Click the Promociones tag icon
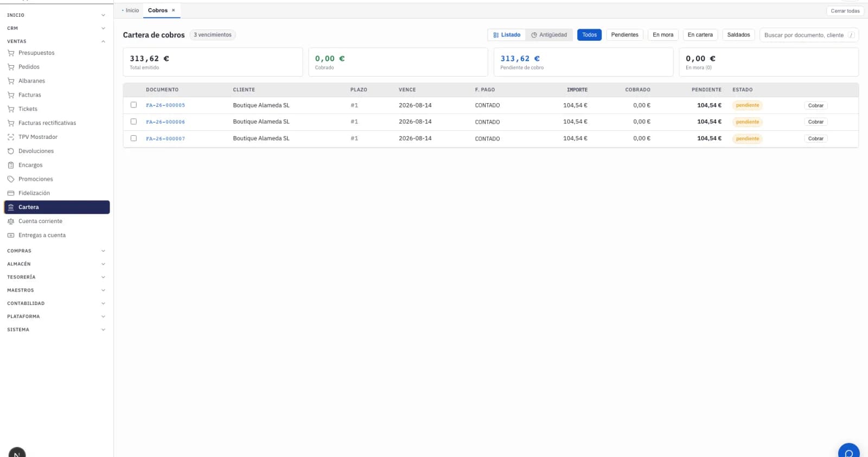This screenshot has height=457, width=868. pos(11,179)
